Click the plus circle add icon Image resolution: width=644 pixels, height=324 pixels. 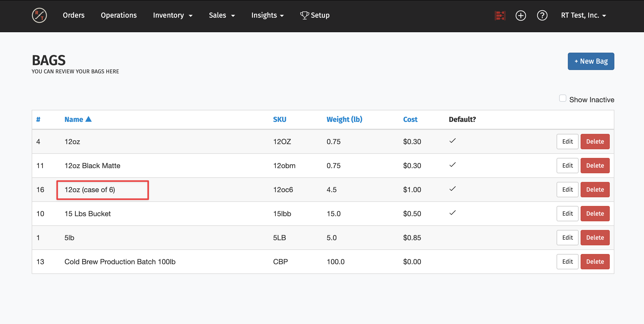tap(521, 15)
